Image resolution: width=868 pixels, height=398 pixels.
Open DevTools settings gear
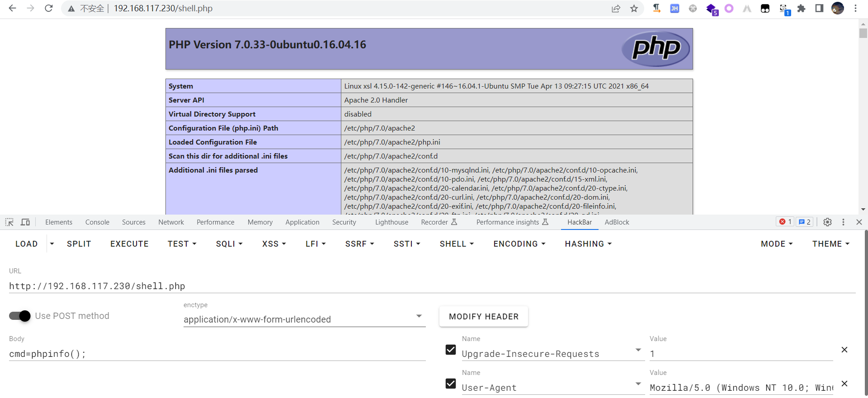827,222
